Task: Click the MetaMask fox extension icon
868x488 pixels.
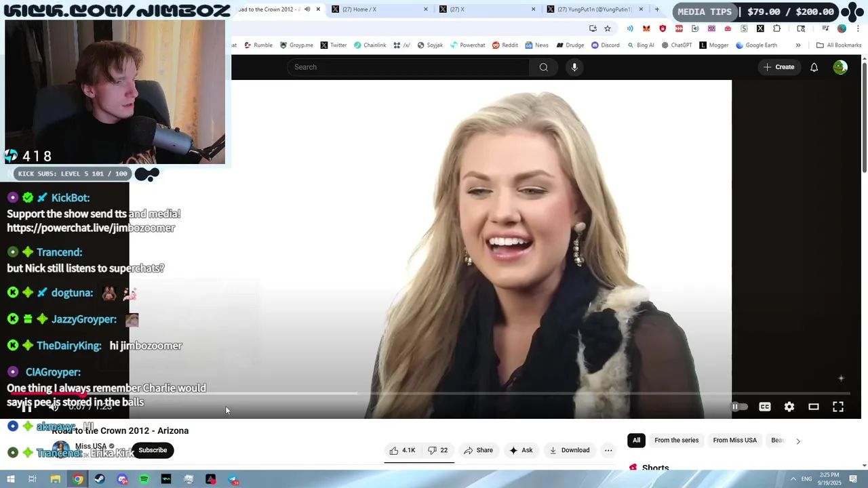Action: click(x=646, y=28)
